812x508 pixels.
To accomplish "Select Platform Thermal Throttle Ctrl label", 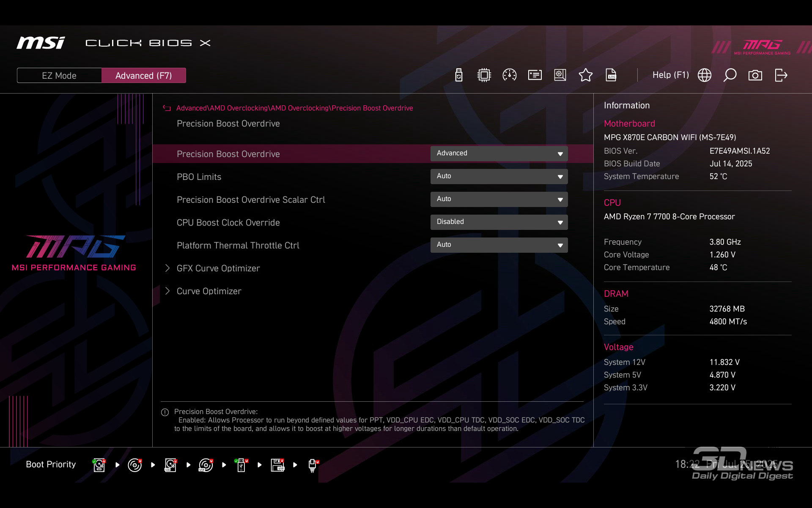I will click(x=238, y=246).
